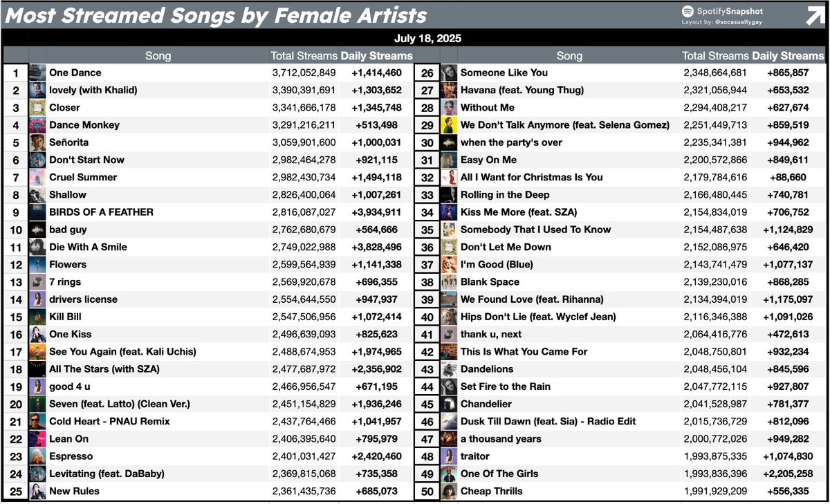Click the I'm Good (Blue) cover thumbnail

[x=449, y=264]
